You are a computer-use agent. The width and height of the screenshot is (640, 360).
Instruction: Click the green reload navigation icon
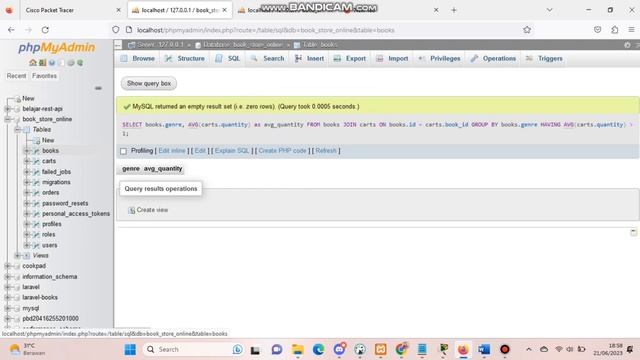(80, 62)
